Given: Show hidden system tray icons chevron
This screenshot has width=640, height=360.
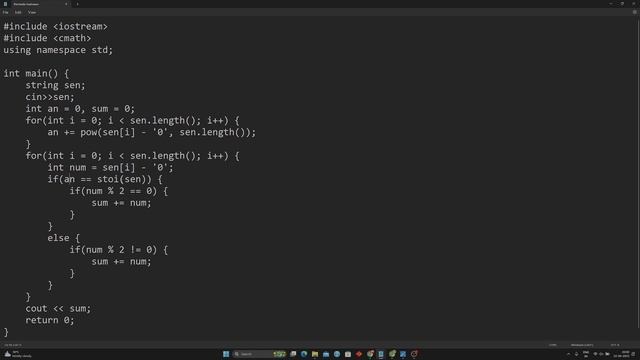Looking at the screenshot, I should 569,354.
